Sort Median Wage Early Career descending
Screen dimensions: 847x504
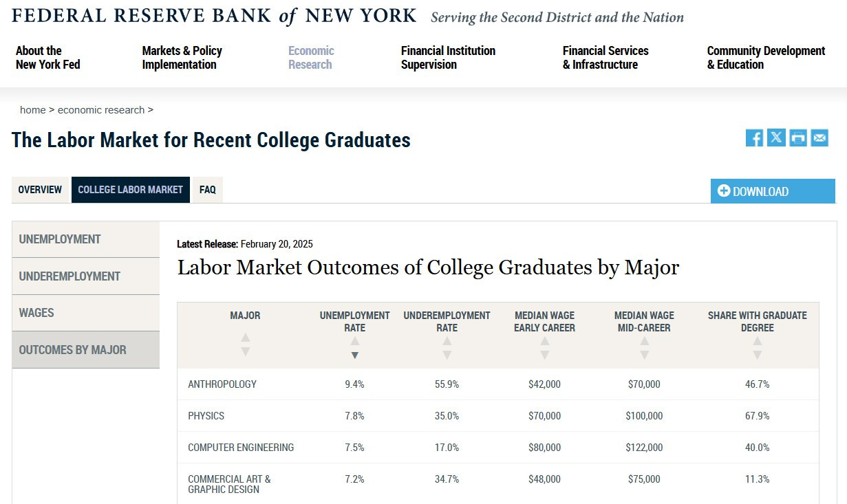(x=545, y=355)
